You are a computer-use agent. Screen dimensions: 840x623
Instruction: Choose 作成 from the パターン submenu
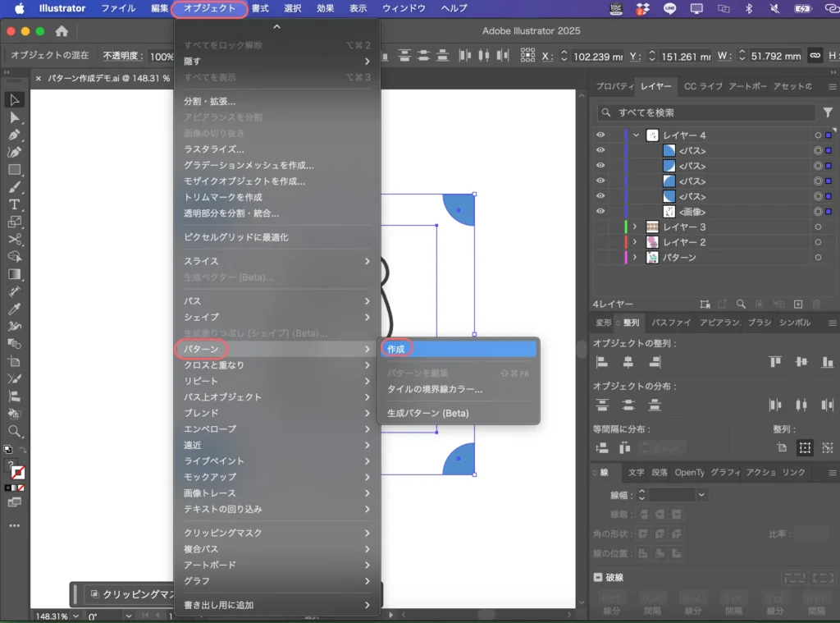(396, 348)
